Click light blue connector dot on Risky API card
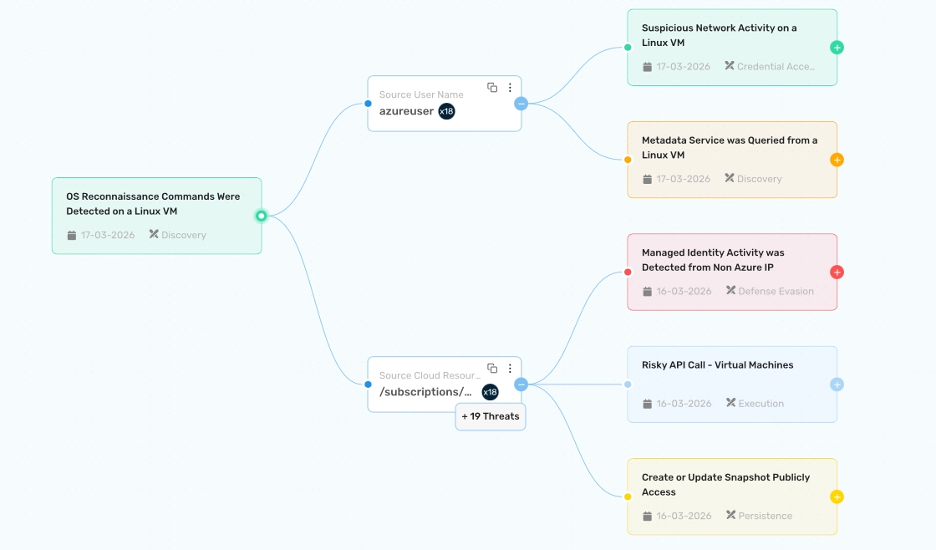The width and height of the screenshot is (936, 550). tap(627, 385)
